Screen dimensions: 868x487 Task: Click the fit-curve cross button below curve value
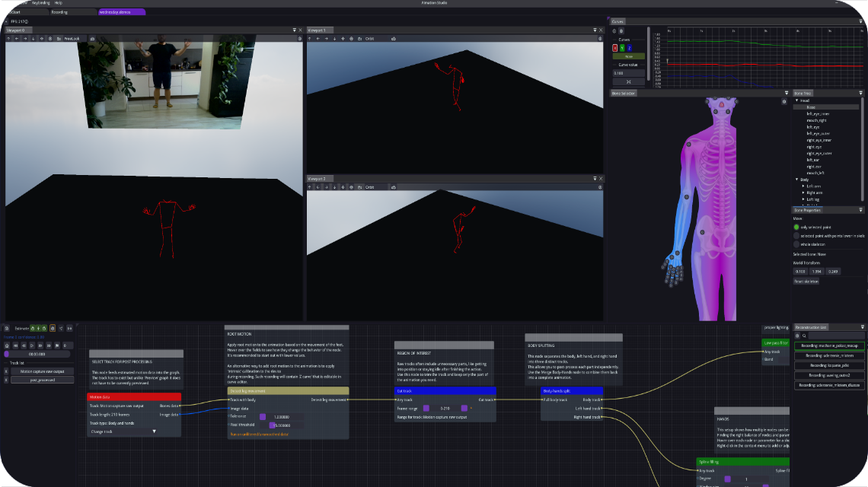[x=628, y=82]
